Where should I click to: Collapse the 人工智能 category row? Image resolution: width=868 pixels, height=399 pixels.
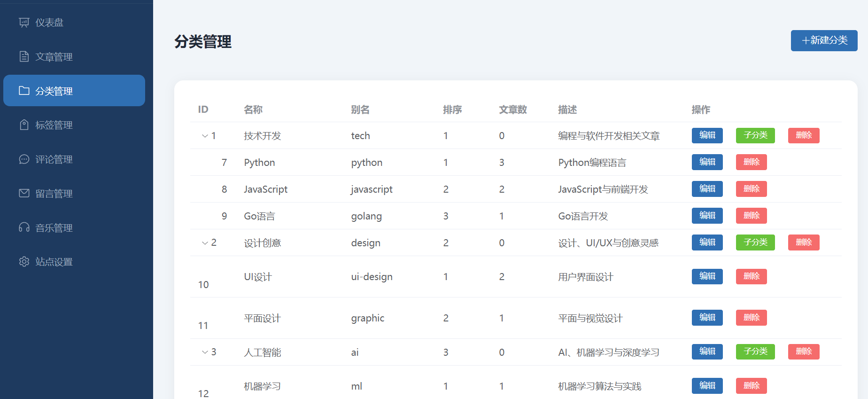tap(205, 352)
